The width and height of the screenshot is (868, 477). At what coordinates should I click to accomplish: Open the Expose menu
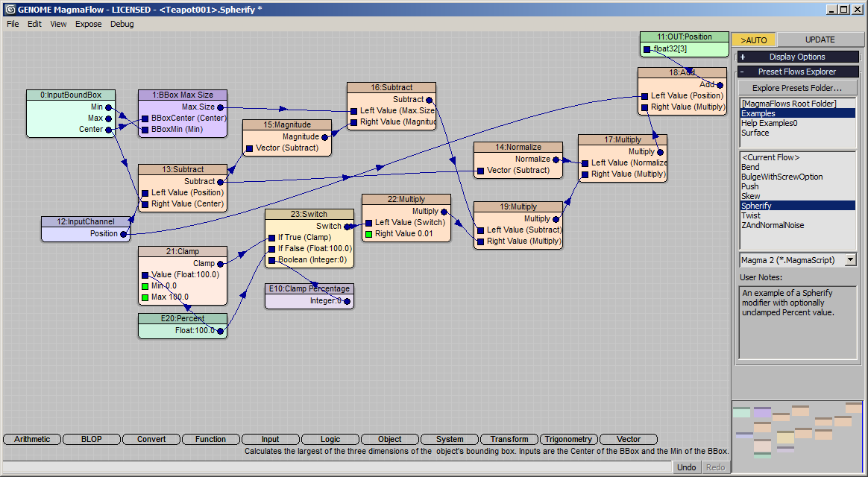pyautogui.click(x=89, y=24)
